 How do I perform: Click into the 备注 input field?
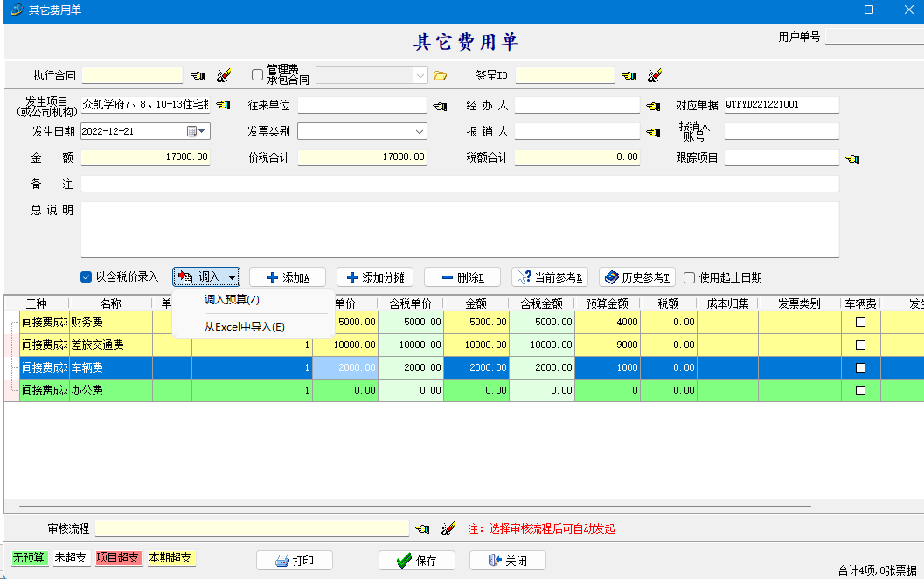[459, 185]
